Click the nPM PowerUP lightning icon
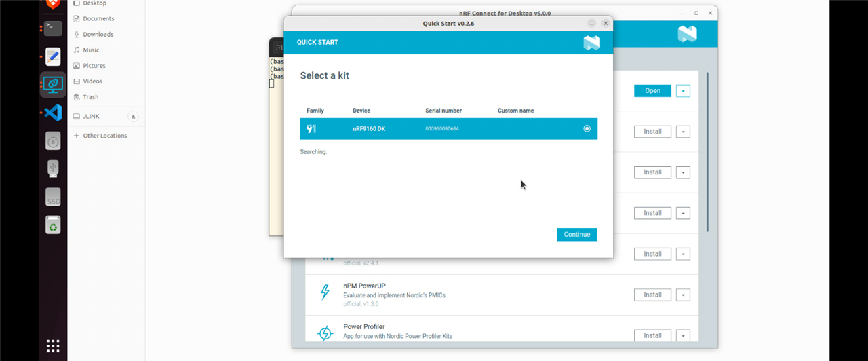Viewport: 868px width, 361px height. pyautogui.click(x=325, y=292)
